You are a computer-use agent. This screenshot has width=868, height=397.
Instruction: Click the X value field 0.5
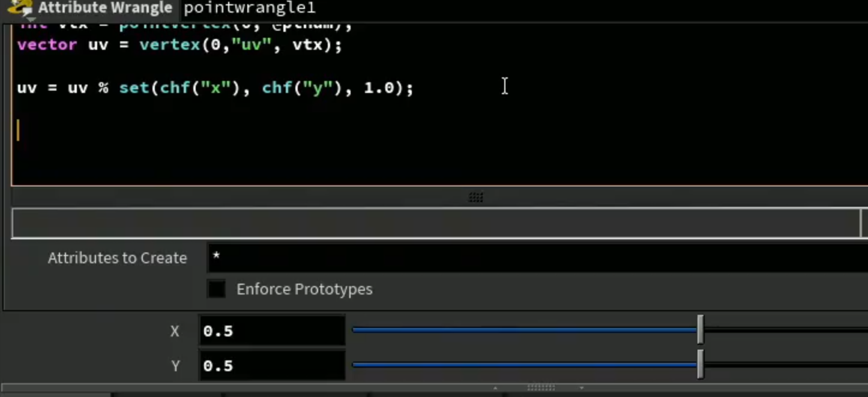[x=272, y=331]
